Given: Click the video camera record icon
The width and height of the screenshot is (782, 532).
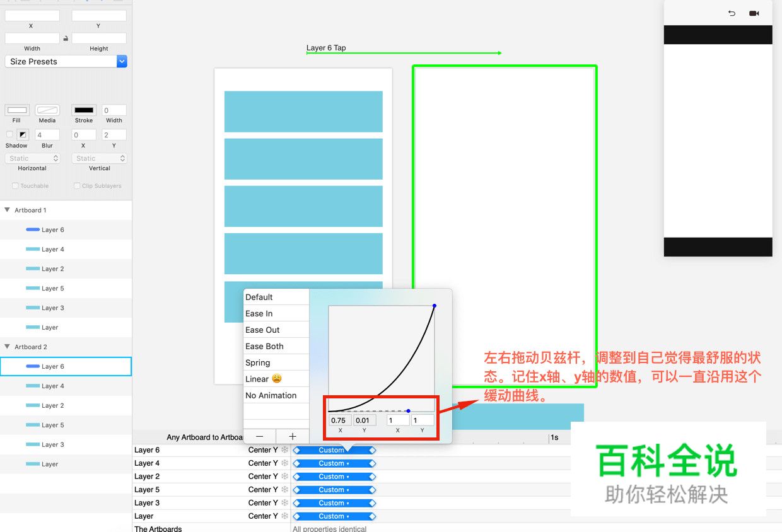Looking at the screenshot, I should (x=754, y=13).
